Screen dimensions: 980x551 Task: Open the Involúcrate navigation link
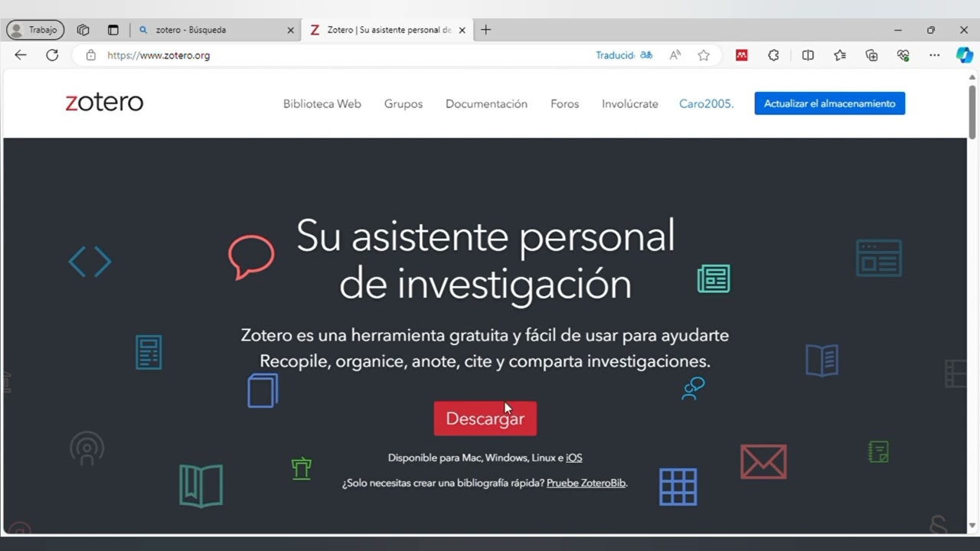(x=630, y=103)
